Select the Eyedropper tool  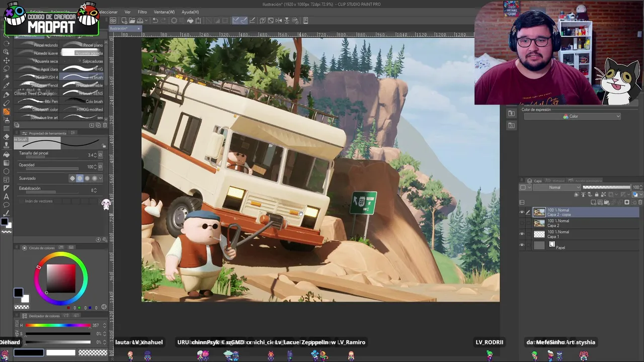point(7,85)
